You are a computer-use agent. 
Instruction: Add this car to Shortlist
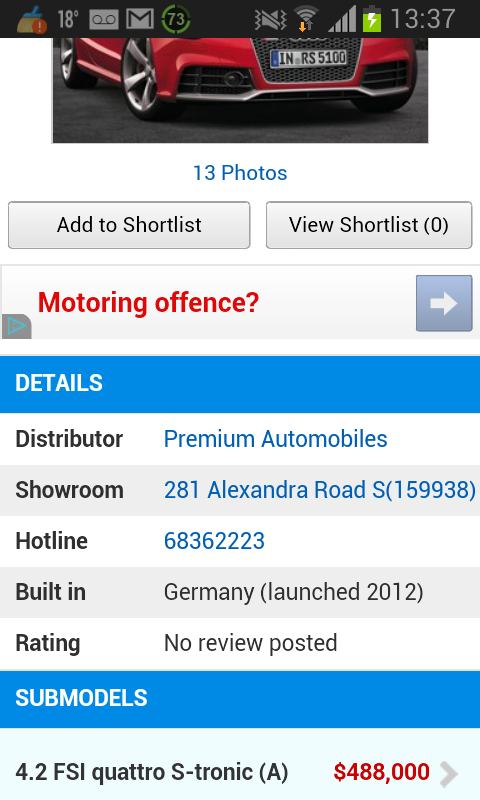[129, 225]
